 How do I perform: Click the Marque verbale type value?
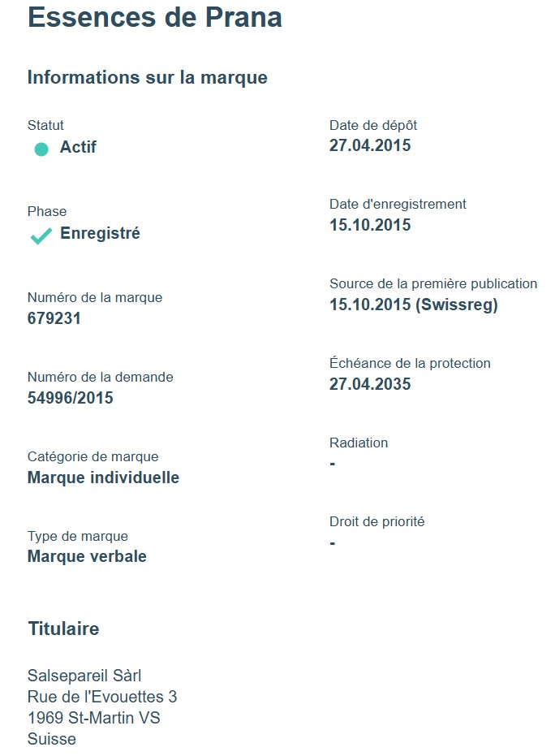(87, 556)
